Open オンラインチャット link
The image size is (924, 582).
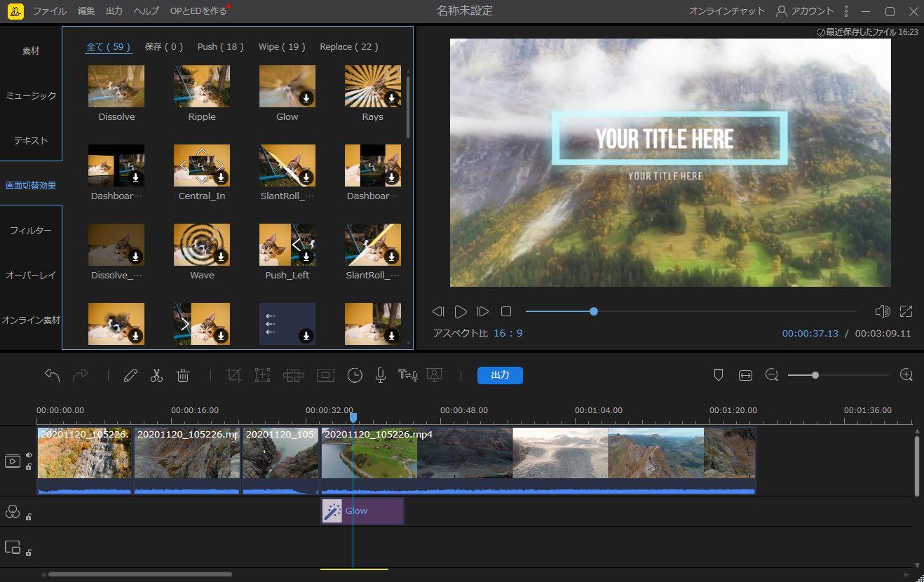(727, 11)
